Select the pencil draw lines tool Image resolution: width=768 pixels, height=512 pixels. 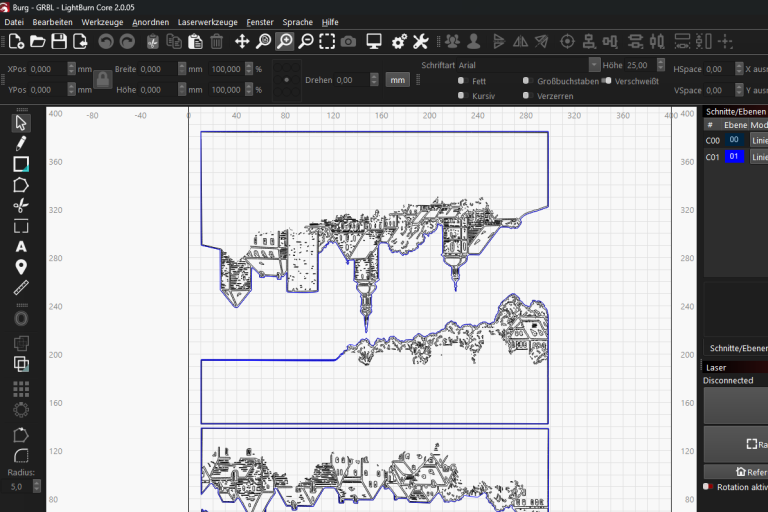[21, 143]
